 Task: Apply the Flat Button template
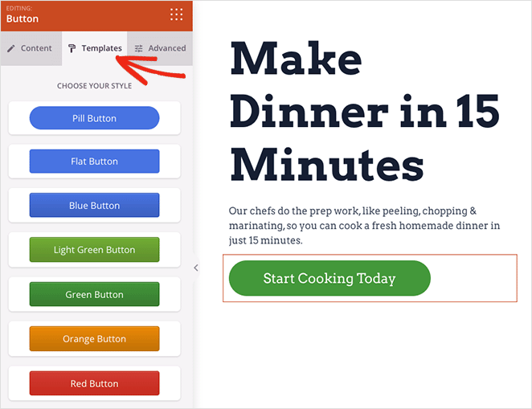coord(94,161)
